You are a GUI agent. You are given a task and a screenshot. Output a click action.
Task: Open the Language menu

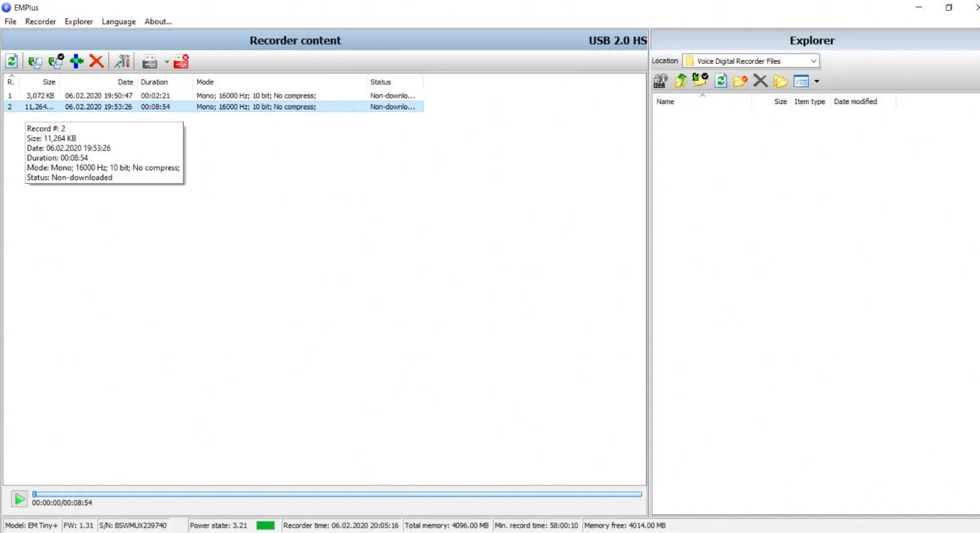119,21
